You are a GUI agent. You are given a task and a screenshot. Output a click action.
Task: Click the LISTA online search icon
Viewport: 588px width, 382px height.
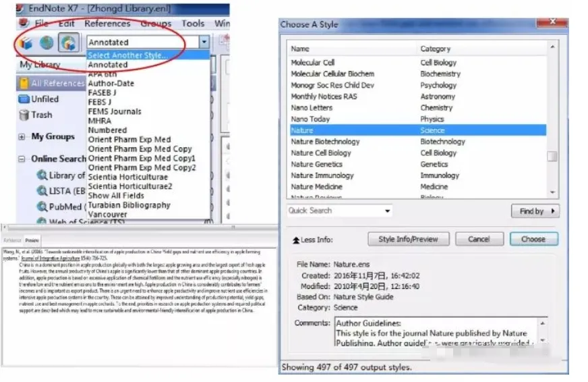pyautogui.click(x=41, y=191)
